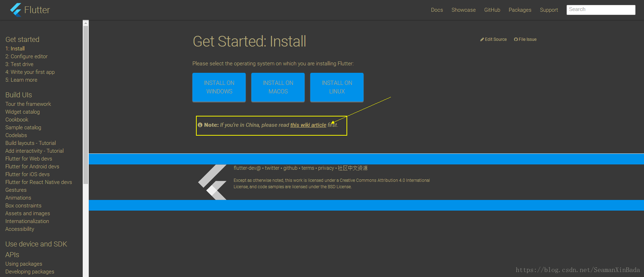Open the Animations link
The width and height of the screenshot is (644, 277).
coord(18,198)
